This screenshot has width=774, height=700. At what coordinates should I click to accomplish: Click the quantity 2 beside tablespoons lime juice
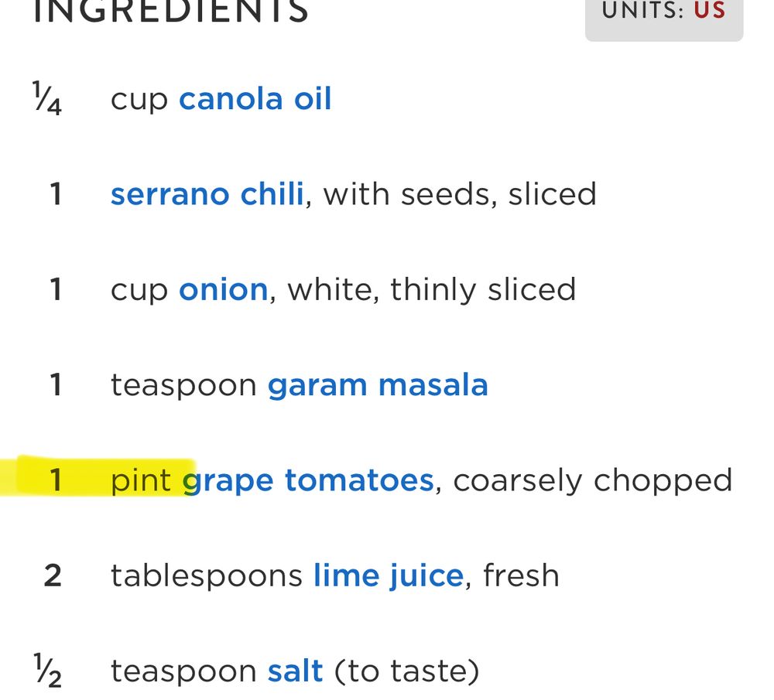point(53,575)
